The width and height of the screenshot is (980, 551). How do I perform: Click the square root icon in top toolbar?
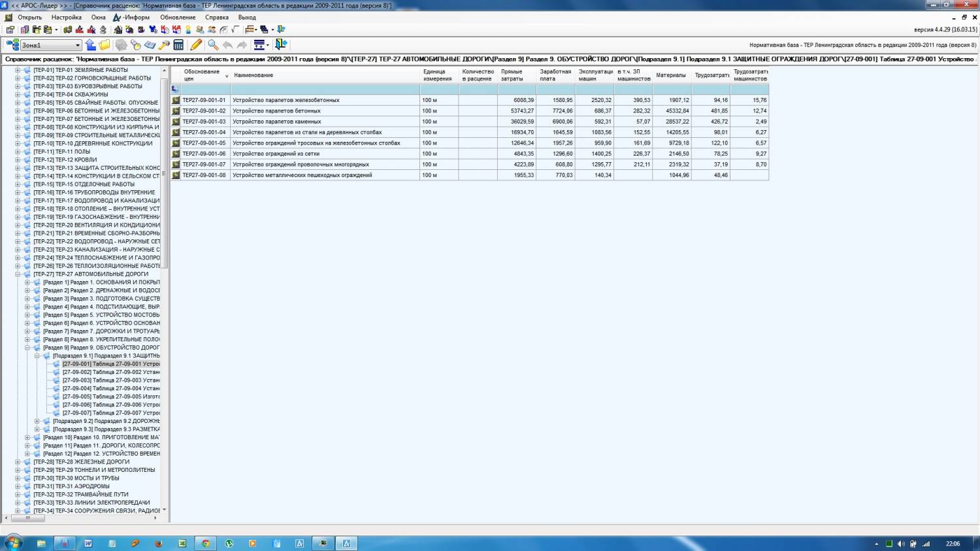[x=235, y=29]
